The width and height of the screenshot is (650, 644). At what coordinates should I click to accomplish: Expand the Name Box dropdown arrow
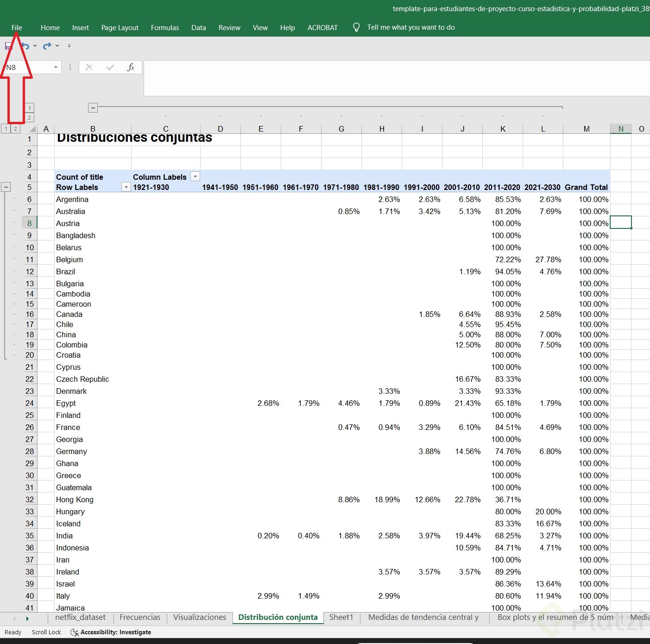(x=56, y=67)
